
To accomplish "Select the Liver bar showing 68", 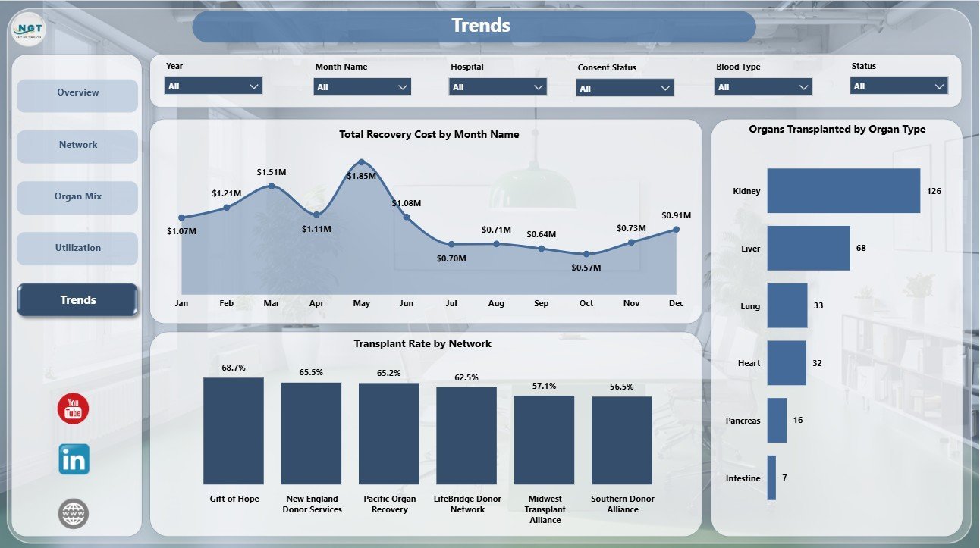I will pos(808,248).
